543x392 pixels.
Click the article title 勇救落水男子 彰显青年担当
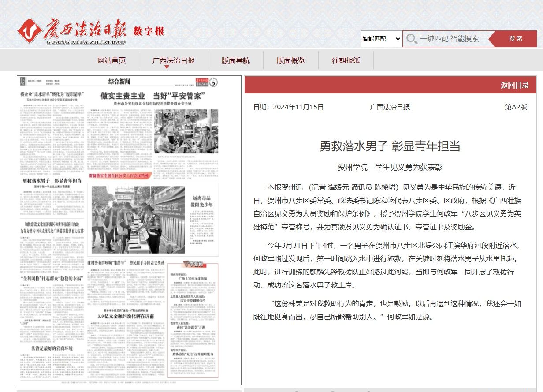(x=390, y=146)
